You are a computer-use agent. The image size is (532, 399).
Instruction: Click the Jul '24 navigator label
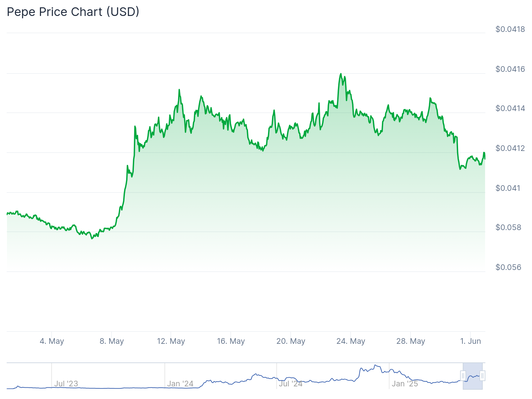point(290,384)
